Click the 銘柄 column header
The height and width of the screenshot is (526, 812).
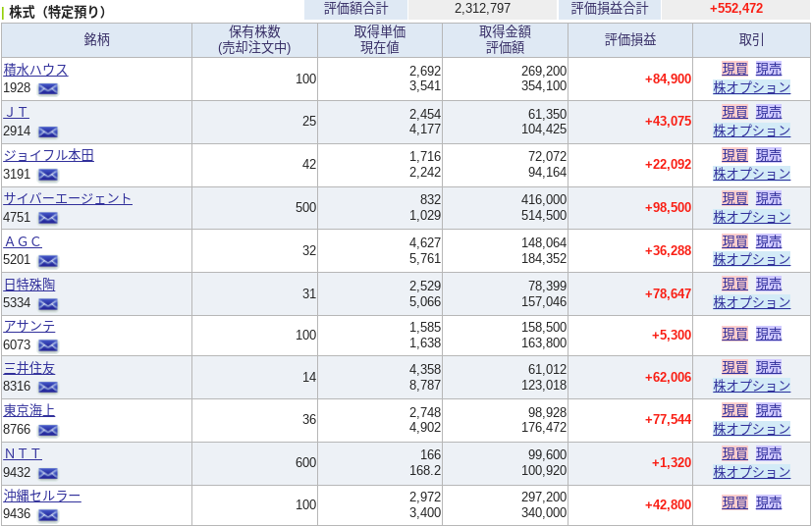click(97, 40)
